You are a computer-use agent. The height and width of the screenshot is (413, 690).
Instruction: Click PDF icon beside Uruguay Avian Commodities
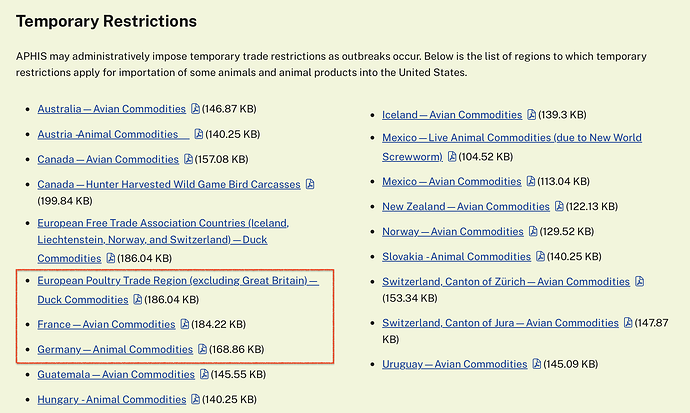tap(537, 364)
